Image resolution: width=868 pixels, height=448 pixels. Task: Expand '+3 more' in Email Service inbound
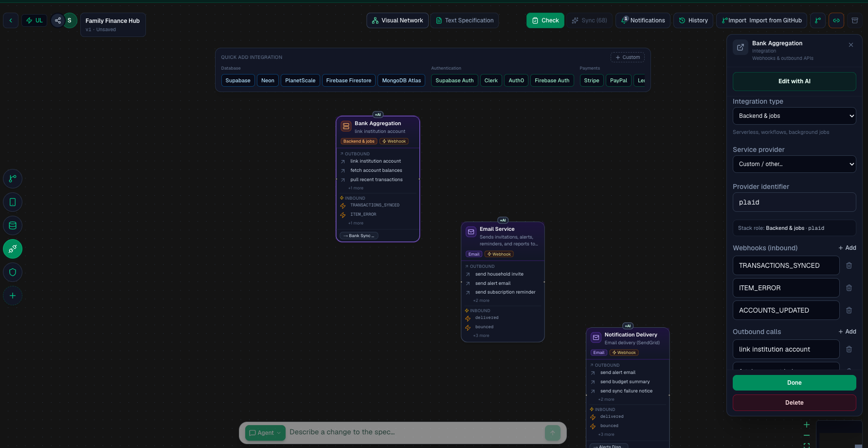coord(481,336)
